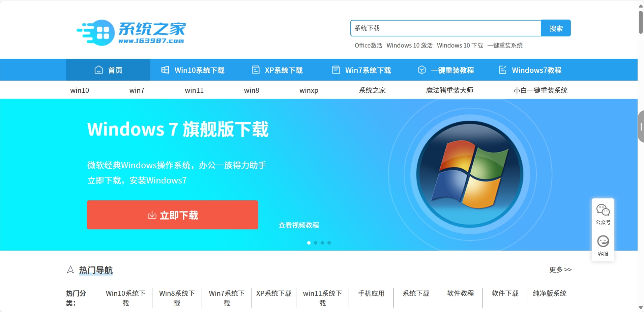The image size is (644, 312).
Task: Click the page scrollbar thumb
Action: pos(641,22)
